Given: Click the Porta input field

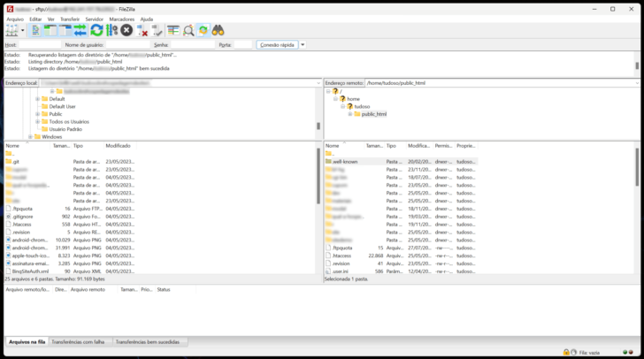Looking at the screenshot, I should 242,45.
